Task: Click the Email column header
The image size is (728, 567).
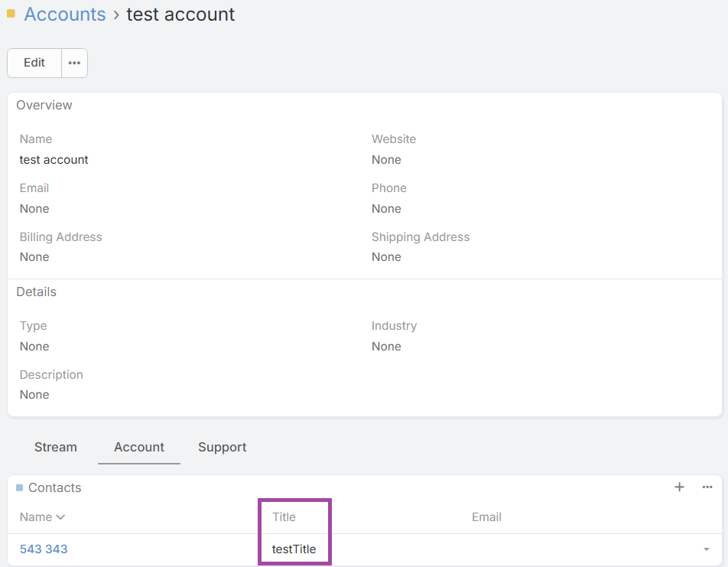Action: [x=486, y=517]
